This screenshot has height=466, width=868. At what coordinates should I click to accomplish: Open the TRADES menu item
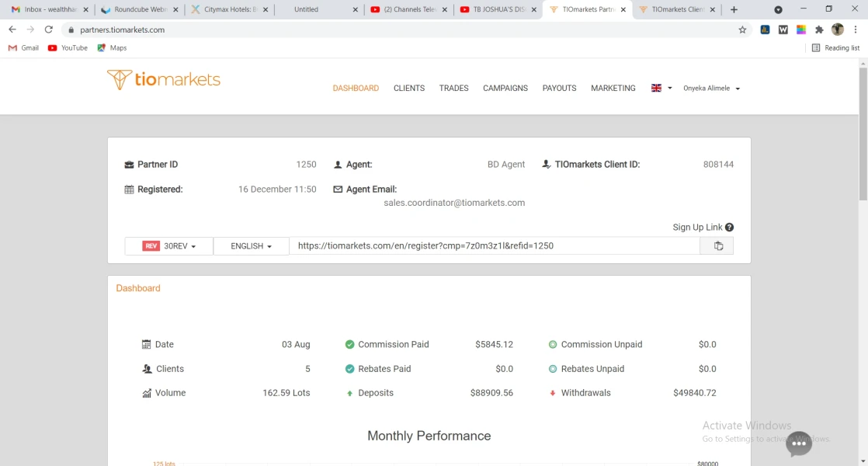(x=454, y=88)
